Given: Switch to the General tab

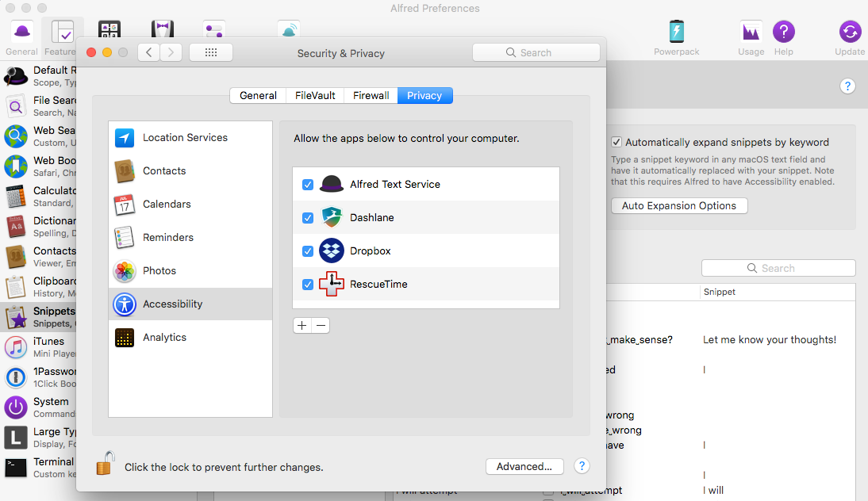Looking at the screenshot, I should click(x=258, y=95).
